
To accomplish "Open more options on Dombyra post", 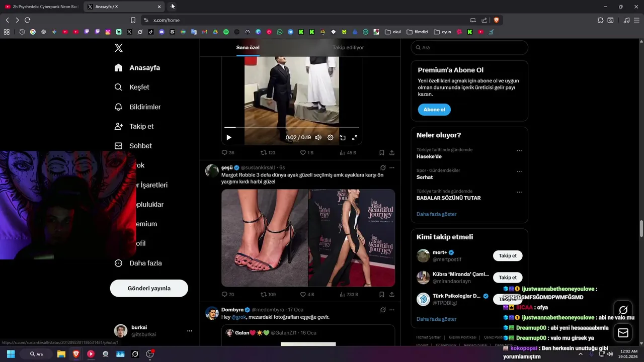I will tap(392, 310).
